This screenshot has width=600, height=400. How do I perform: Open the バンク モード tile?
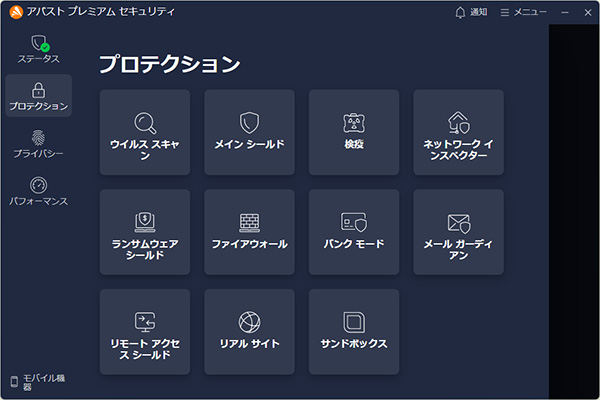click(354, 232)
